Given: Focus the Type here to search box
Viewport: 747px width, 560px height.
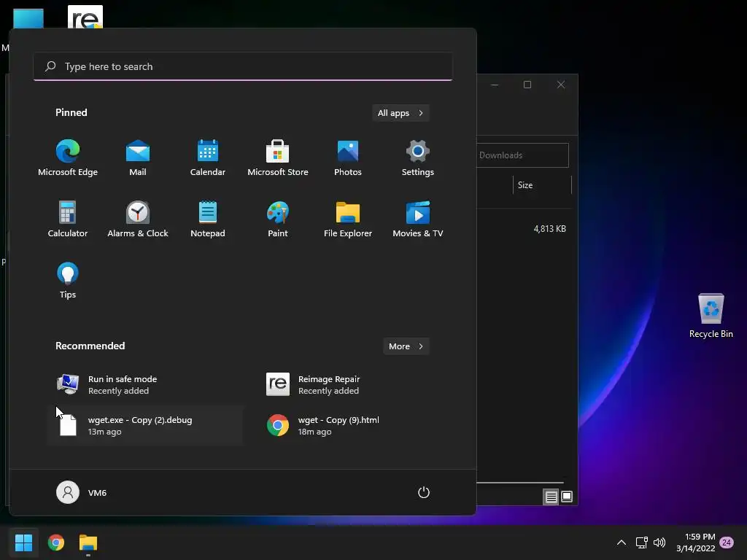Looking at the screenshot, I should [x=243, y=66].
